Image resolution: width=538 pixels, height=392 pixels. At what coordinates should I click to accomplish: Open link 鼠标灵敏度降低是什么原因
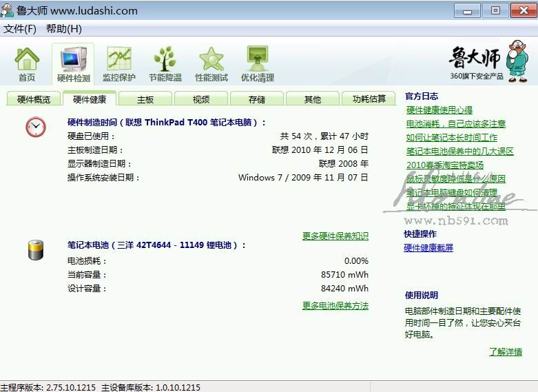pos(455,178)
